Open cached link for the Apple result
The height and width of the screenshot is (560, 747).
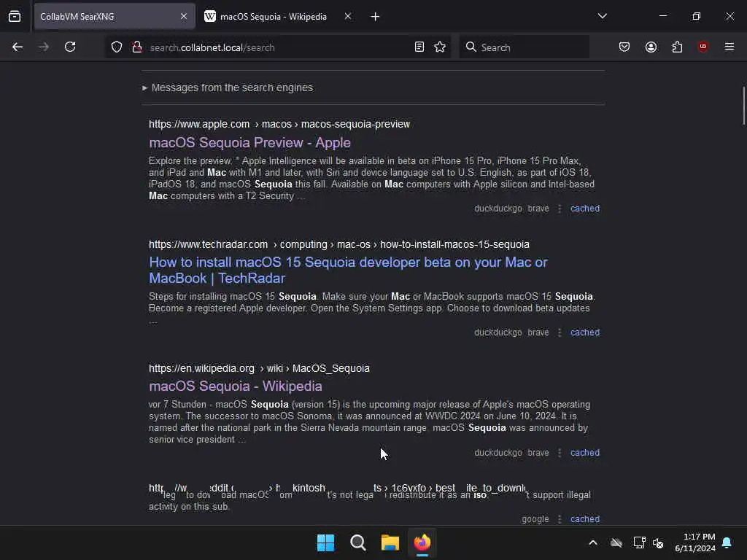585,209
